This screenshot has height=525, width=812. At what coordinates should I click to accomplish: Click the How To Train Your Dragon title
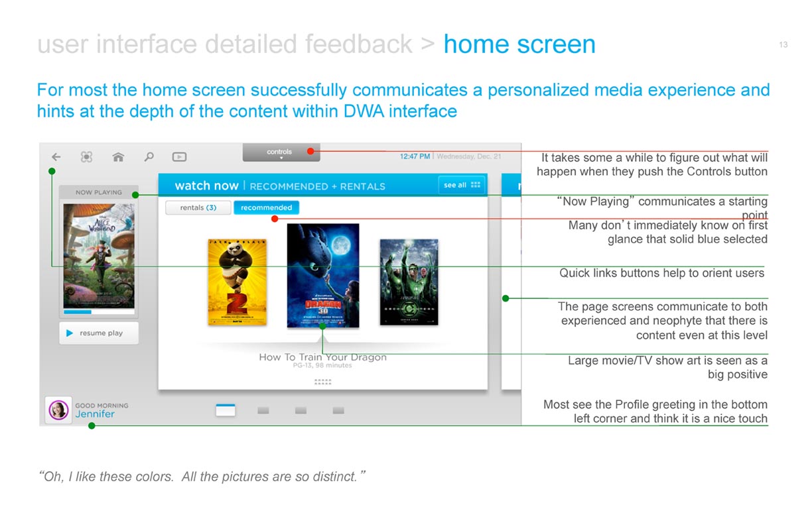coord(322,357)
